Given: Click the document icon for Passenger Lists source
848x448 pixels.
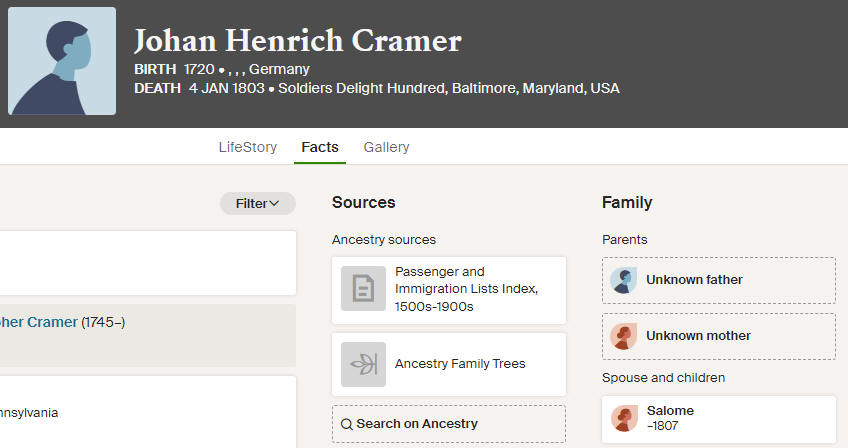Looking at the screenshot, I should (x=363, y=288).
